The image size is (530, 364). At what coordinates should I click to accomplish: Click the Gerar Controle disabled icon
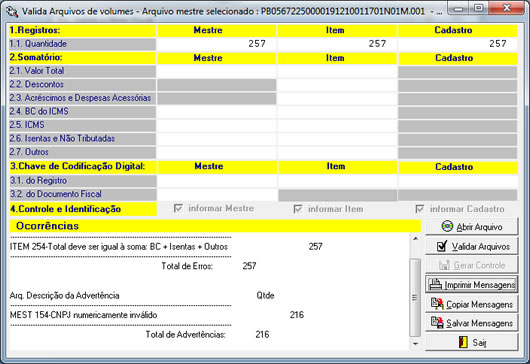[x=444, y=265]
